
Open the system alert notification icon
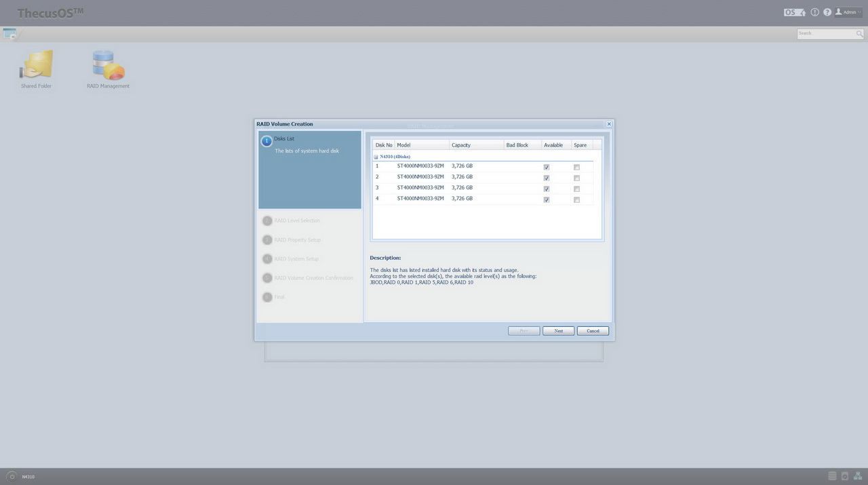815,12
